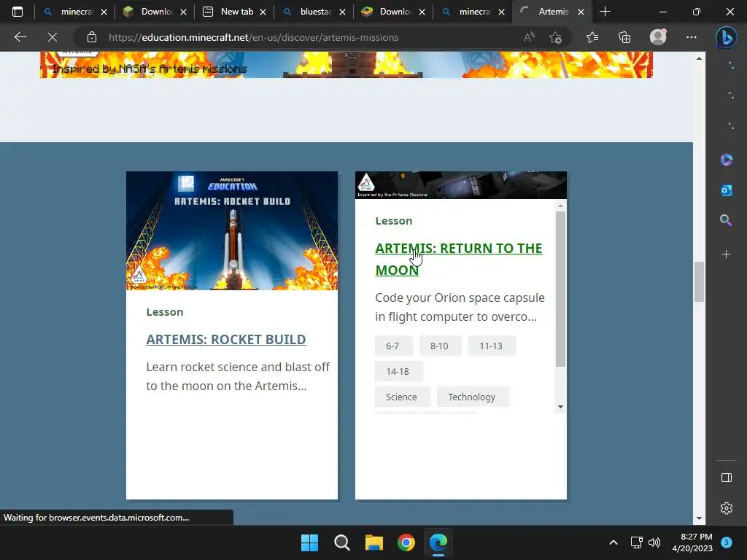Launch Google Chrome from taskbar
Viewport: 747px width, 560px height.
(406, 542)
